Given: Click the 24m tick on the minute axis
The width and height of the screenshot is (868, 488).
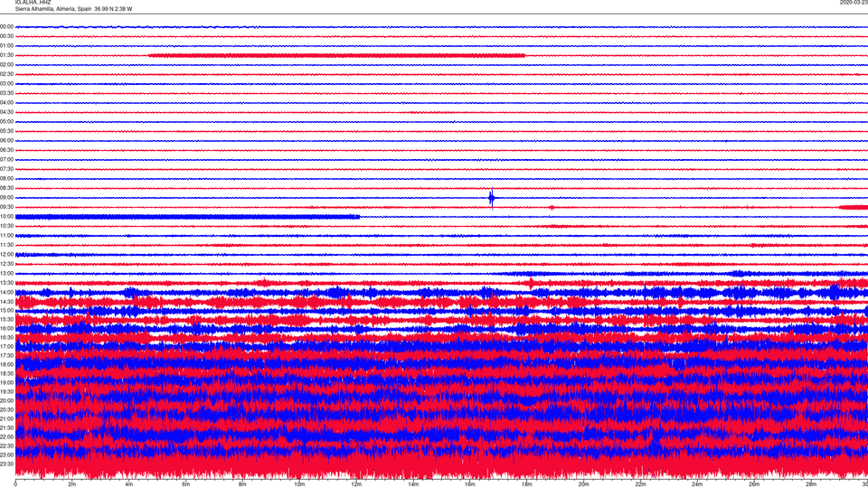Looking at the screenshot, I should [697, 484].
